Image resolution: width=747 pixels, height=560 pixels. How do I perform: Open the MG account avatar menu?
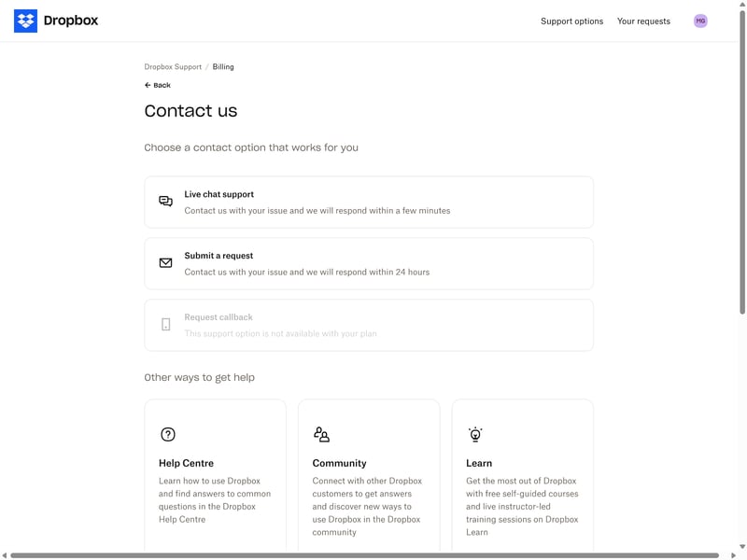(x=700, y=21)
